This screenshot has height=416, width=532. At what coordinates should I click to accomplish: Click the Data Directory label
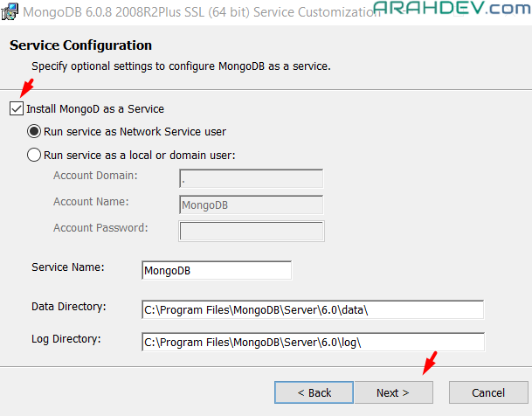pos(68,307)
